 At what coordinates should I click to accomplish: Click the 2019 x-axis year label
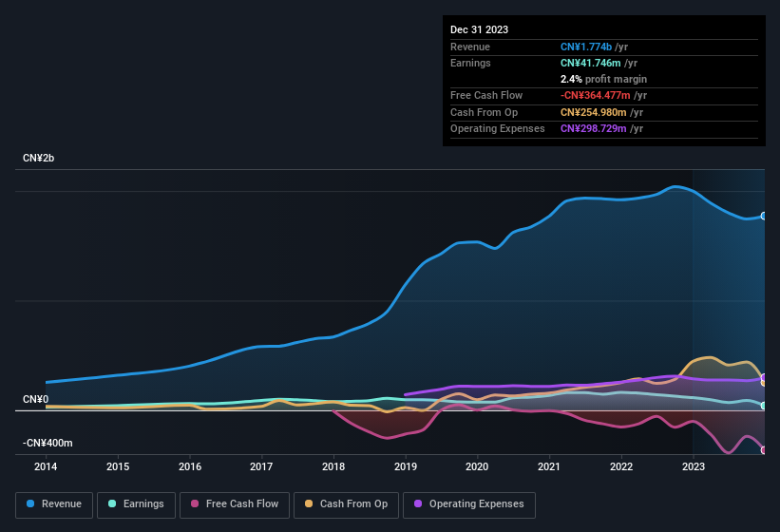tap(406, 466)
